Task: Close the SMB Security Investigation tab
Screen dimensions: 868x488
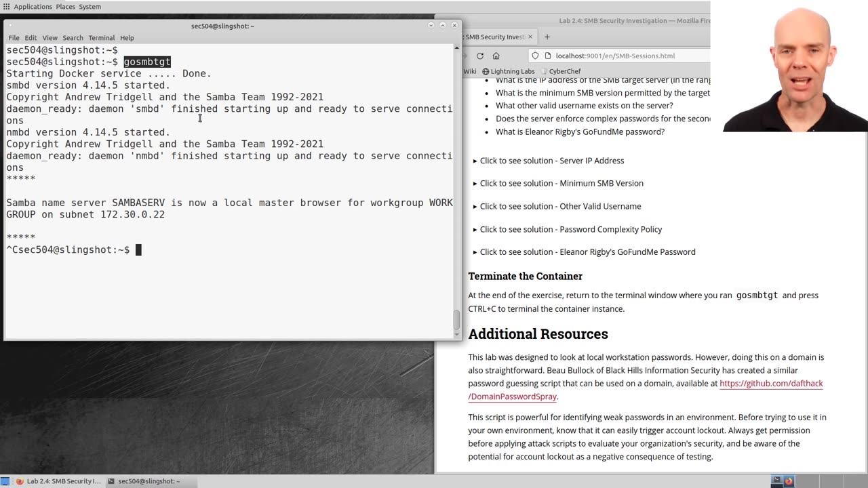Action: 530,37
